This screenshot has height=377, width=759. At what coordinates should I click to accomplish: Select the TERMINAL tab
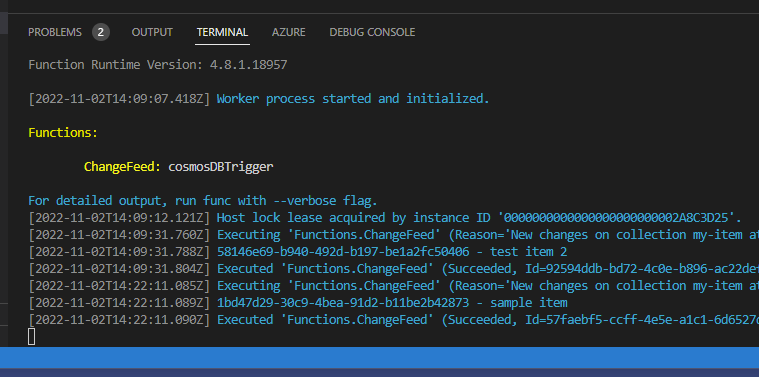click(222, 32)
